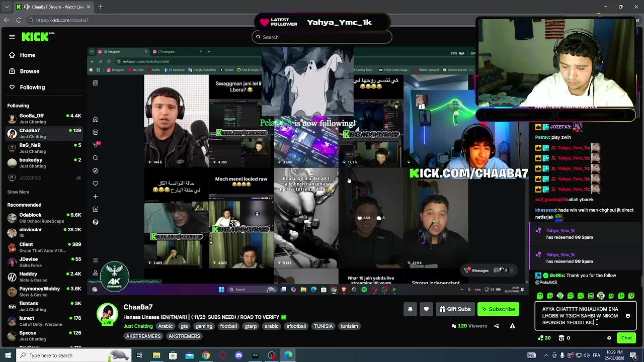
Task: Open GooBa_Off channel from Following list
Action: [44, 119]
